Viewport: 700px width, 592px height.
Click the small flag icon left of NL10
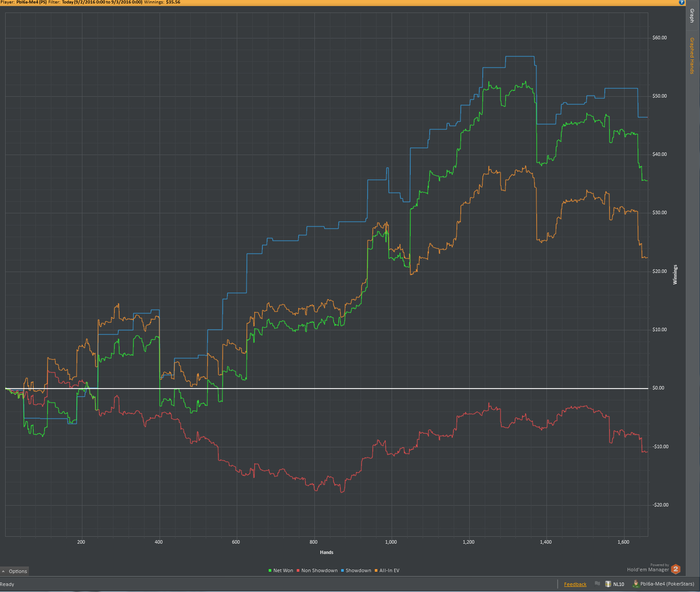click(x=597, y=584)
